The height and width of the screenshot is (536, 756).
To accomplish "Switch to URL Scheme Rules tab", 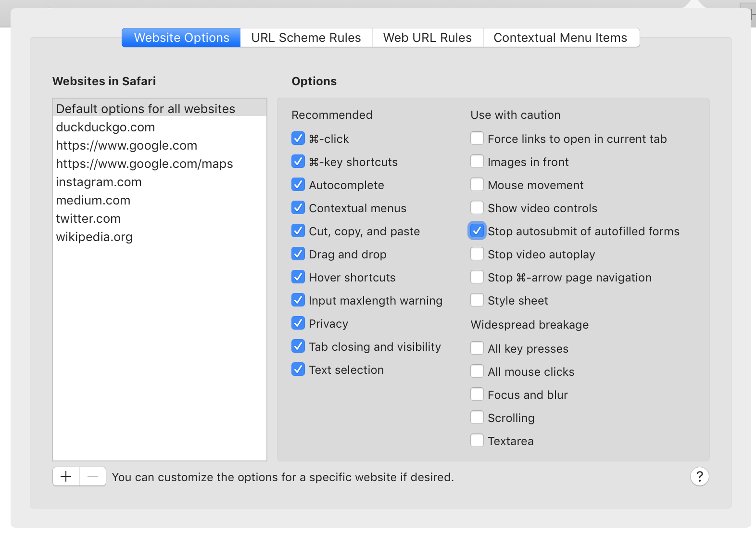I will 306,38.
